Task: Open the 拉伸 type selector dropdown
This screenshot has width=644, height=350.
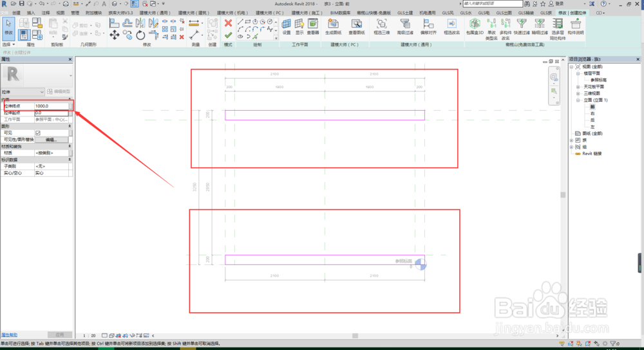Action: (x=22, y=92)
